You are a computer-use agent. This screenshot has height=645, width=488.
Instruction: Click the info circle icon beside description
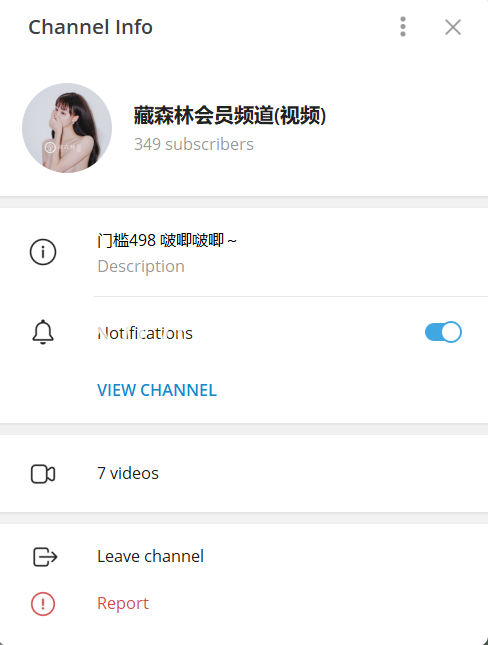[x=43, y=252]
